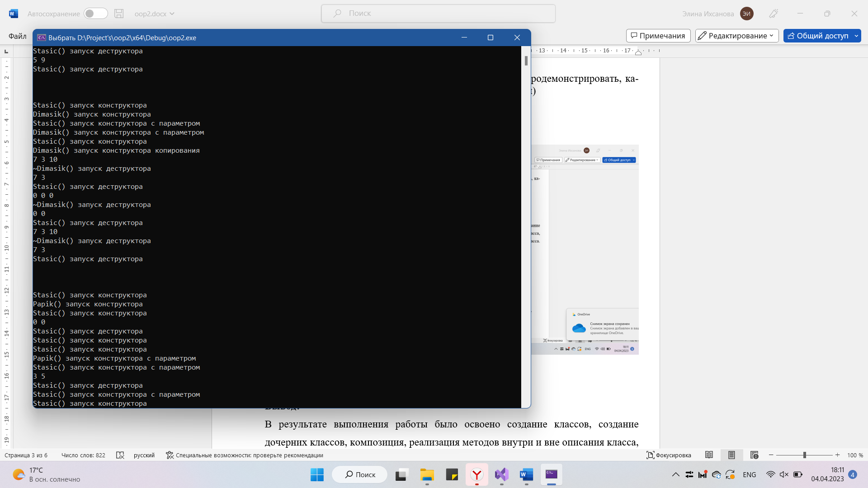Click the spelling check icon in status bar
The height and width of the screenshot is (488, 868).
[x=120, y=455]
